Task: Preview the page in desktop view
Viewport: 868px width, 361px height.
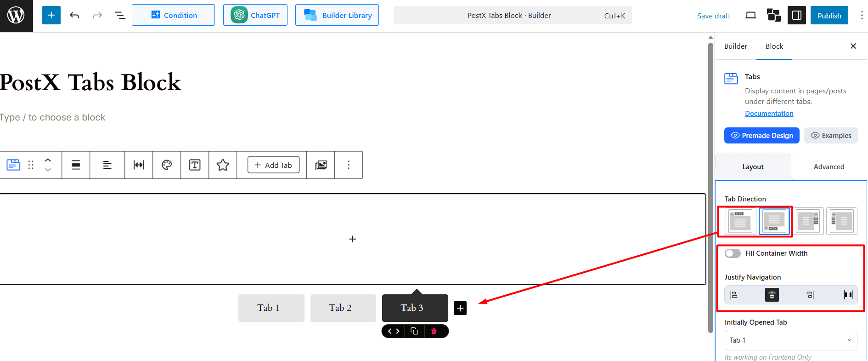Action: point(751,15)
